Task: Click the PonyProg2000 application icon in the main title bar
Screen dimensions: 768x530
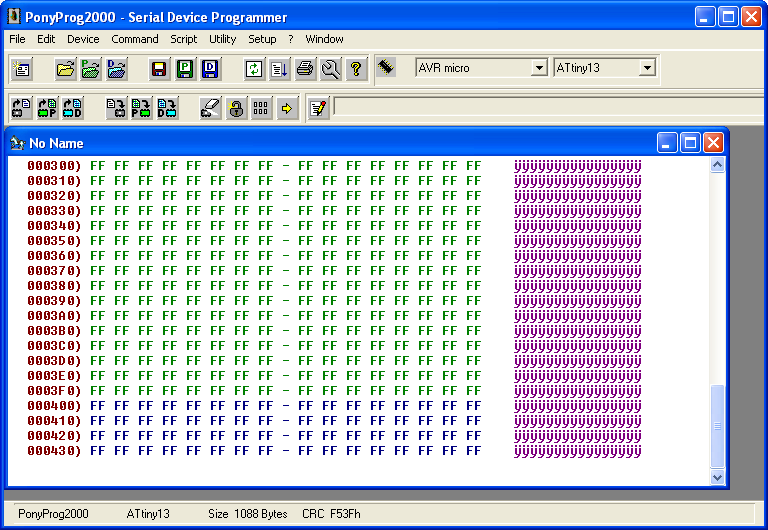Action: (x=14, y=17)
